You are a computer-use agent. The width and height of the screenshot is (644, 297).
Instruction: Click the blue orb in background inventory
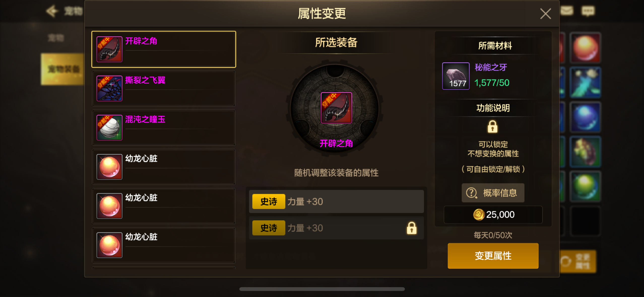(585, 117)
